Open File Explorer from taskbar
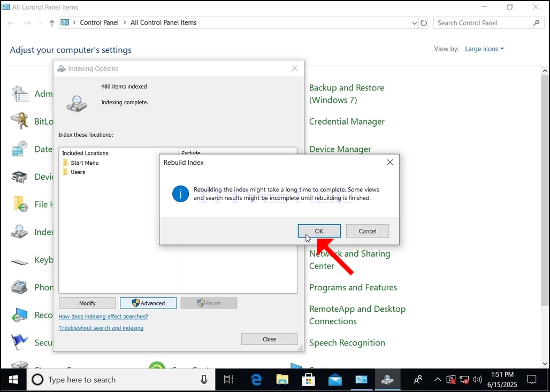 (282, 380)
